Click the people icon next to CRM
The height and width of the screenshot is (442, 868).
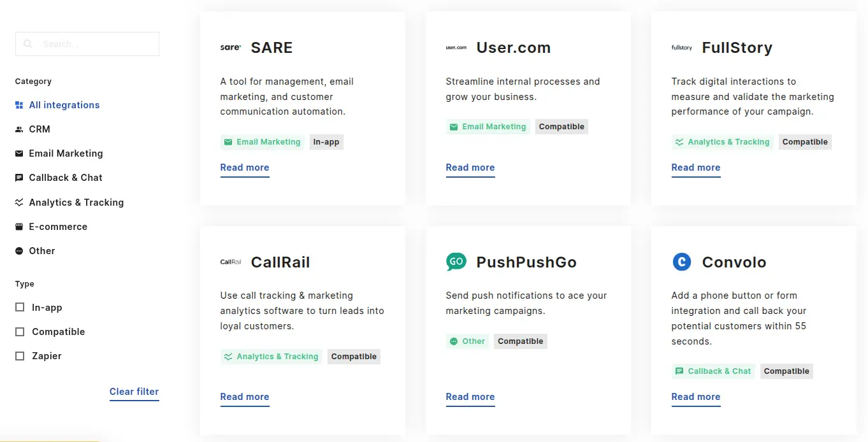click(19, 129)
